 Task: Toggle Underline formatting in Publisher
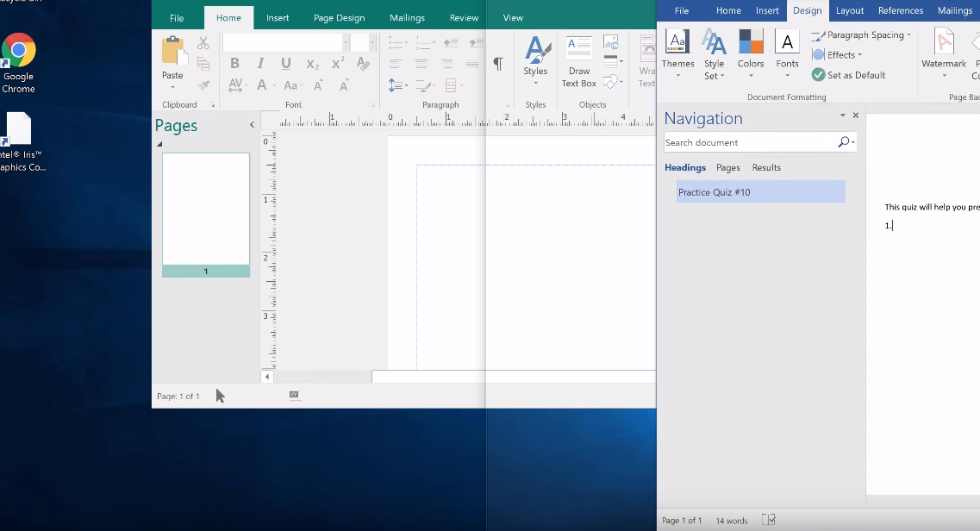tap(285, 63)
